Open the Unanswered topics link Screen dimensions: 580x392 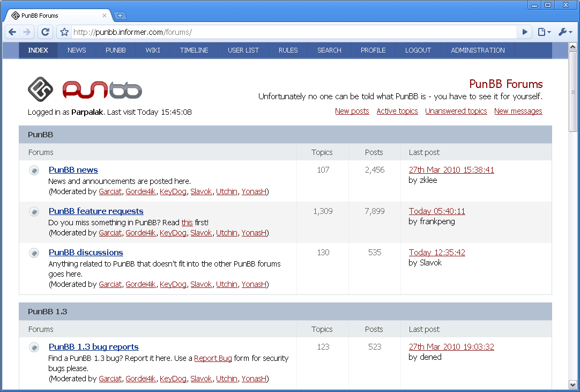tap(456, 111)
